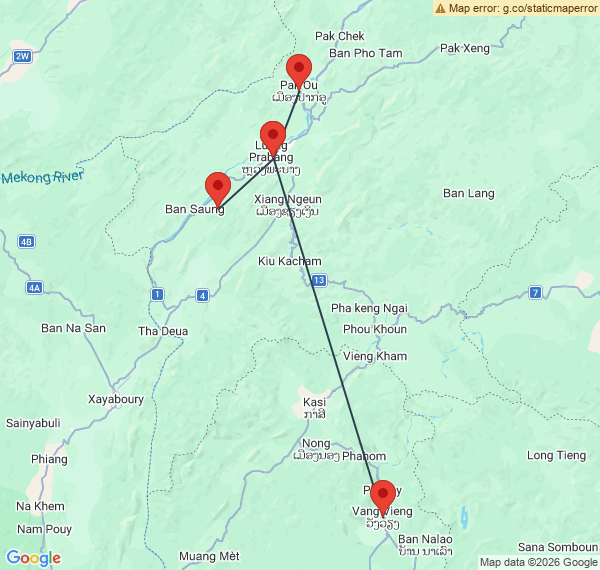Select the Xayaboury town label
The height and width of the screenshot is (570, 600).
[x=116, y=399]
